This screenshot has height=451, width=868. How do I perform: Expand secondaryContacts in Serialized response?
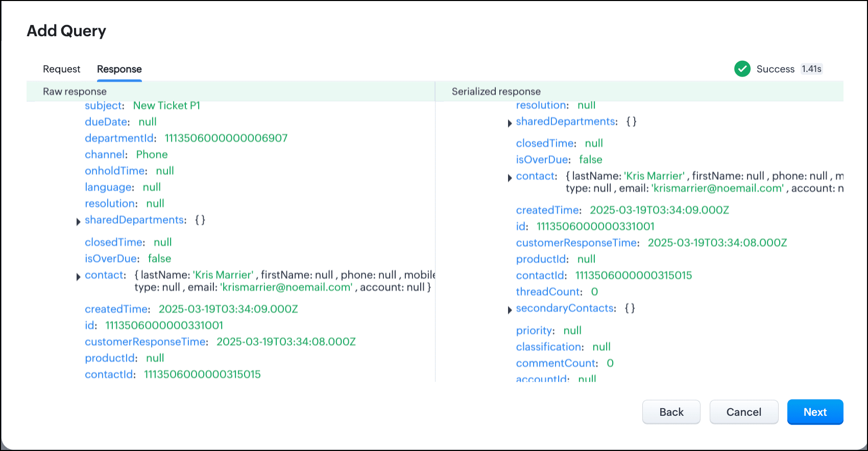tap(510, 310)
